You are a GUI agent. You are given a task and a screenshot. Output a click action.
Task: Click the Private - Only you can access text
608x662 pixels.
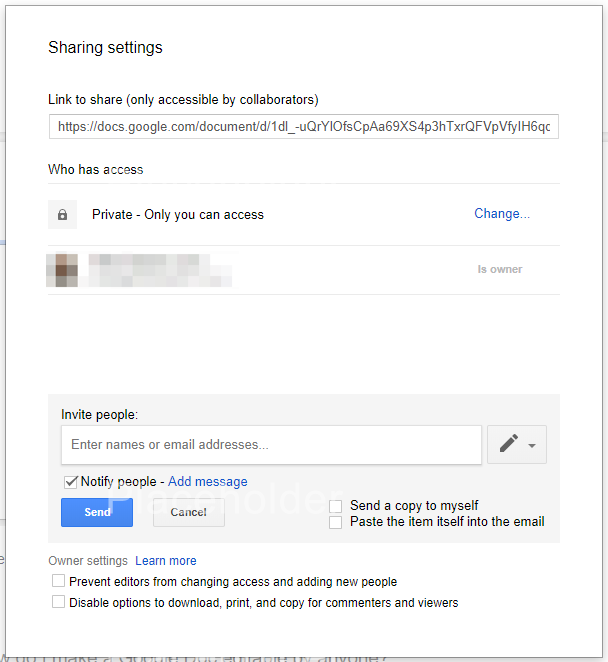(178, 215)
